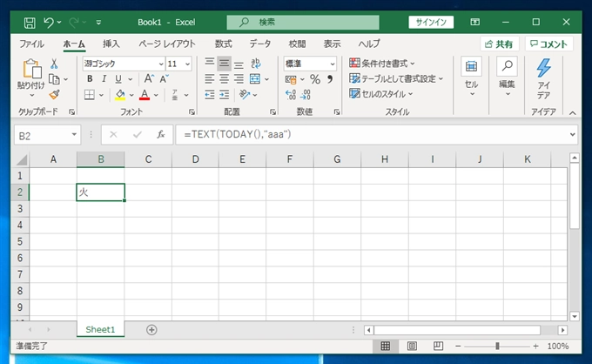This screenshot has height=364, width=592.
Task: Switch to Page Break Preview view
Action: click(438, 346)
